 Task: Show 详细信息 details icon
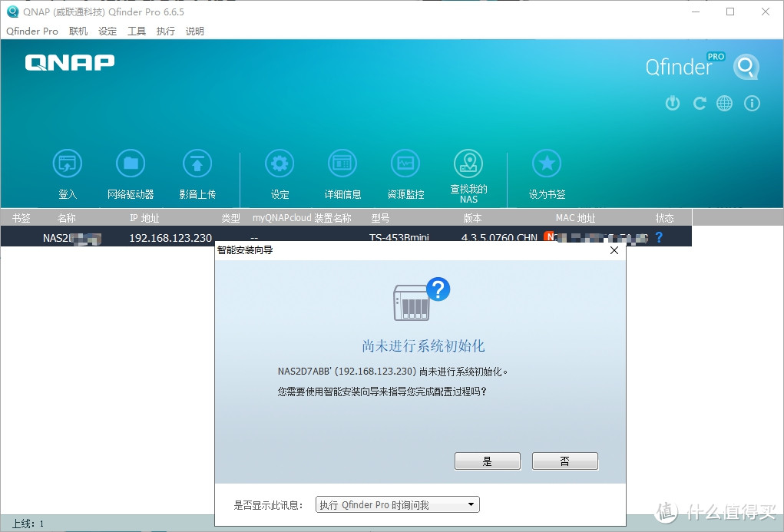coord(342,164)
